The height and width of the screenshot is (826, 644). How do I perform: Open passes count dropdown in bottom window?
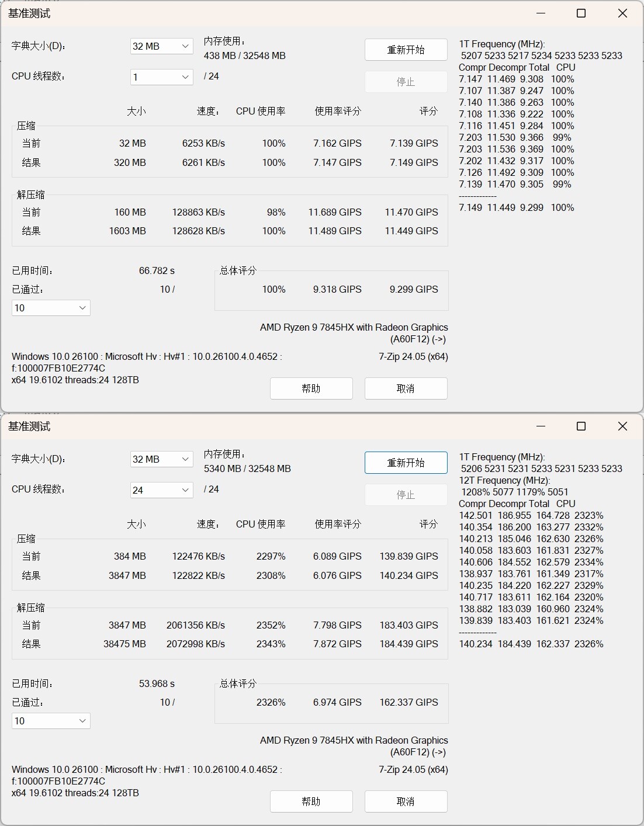pyautogui.click(x=51, y=721)
